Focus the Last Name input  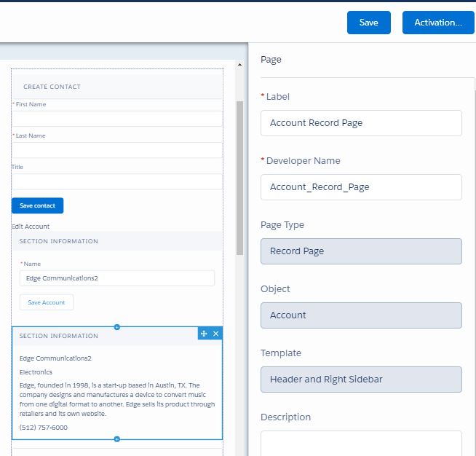(117, 150)
